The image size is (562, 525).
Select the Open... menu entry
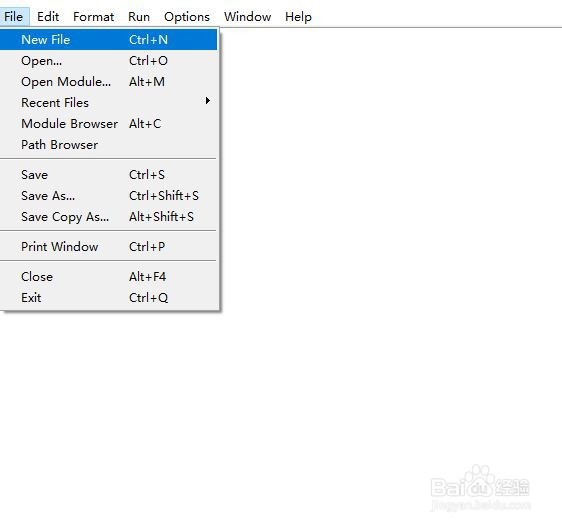(x=108, y=61)
